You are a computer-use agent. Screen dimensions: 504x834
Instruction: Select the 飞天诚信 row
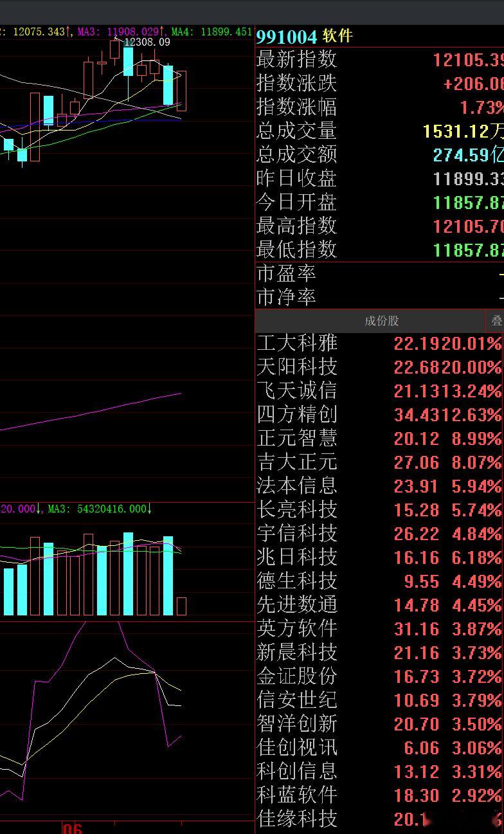[x=379, y=391]
